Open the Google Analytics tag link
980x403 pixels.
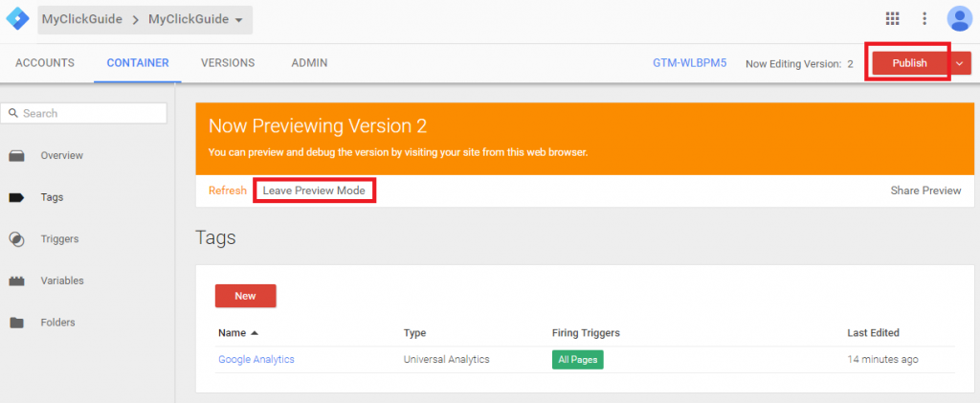tap(256, 359)
